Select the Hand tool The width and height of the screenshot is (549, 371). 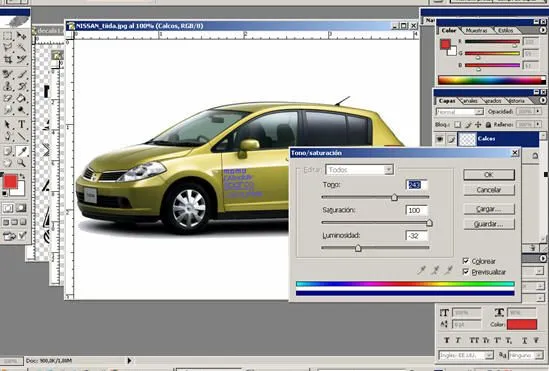8,163
